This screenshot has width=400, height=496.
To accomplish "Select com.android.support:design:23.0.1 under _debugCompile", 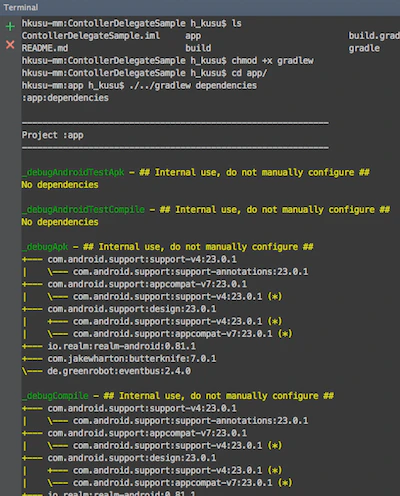I will [x=132, y=458].
